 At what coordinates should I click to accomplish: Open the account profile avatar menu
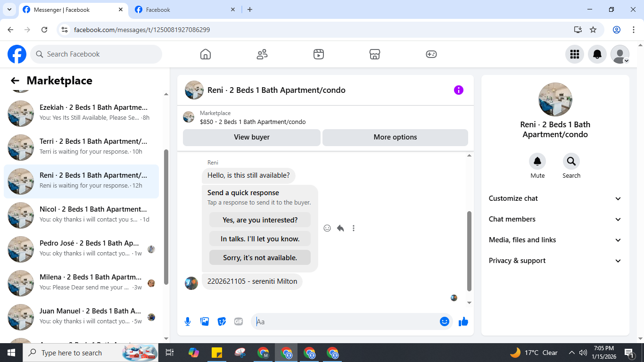(620, 54)
